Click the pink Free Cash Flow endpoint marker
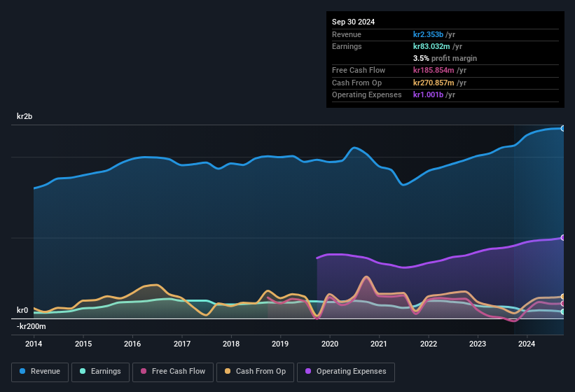This screenshot has height=392, width=575. point(563,304)
